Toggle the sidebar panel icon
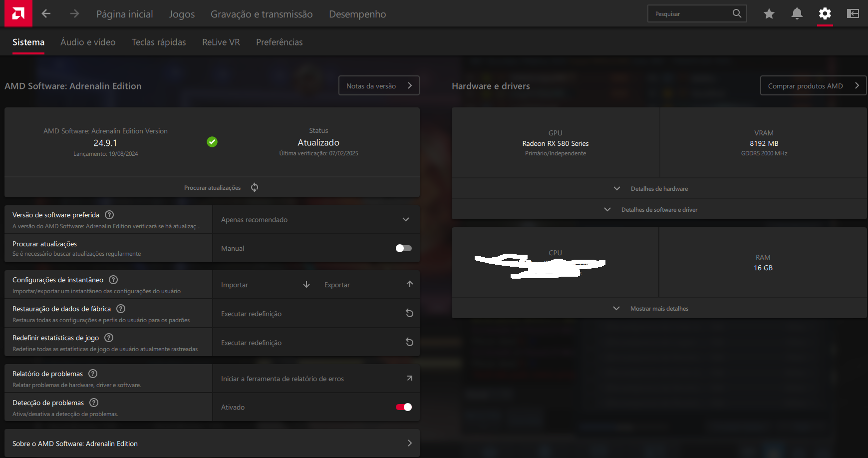868x458 pixels. pyautogui.click(x=853, y=13)
